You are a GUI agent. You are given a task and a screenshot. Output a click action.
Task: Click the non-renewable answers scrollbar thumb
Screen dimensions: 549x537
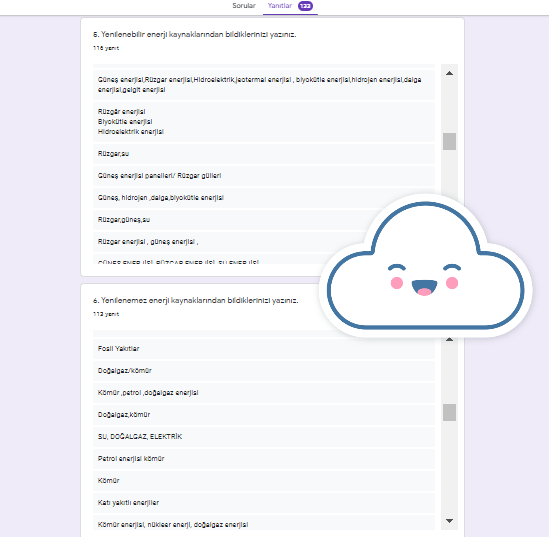tap(450, 412)
